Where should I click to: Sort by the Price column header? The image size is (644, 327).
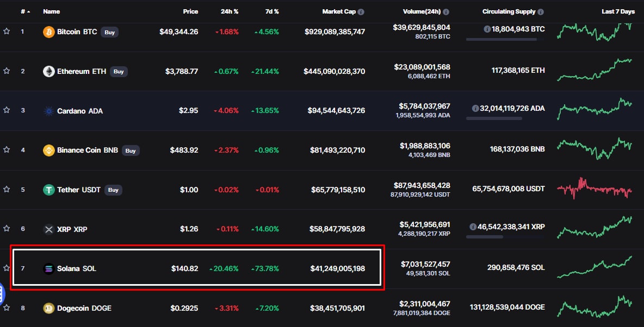coord(190,11)
